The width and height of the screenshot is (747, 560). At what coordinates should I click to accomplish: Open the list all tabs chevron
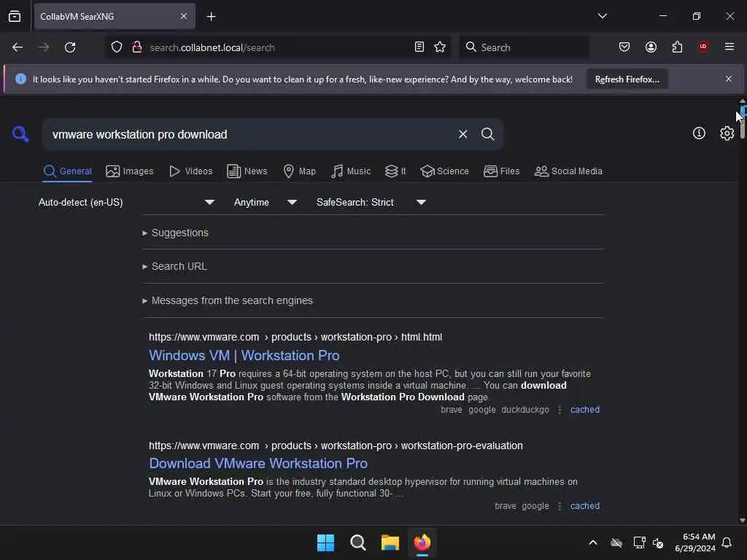point(602,16)
